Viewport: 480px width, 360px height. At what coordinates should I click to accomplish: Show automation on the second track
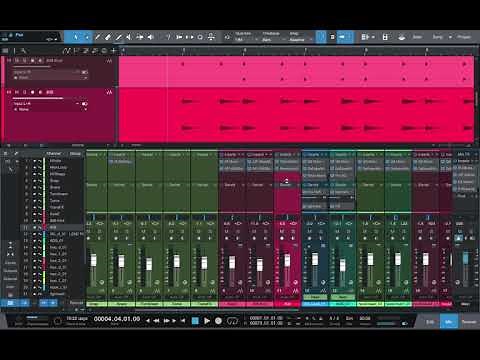click(109, 92)
